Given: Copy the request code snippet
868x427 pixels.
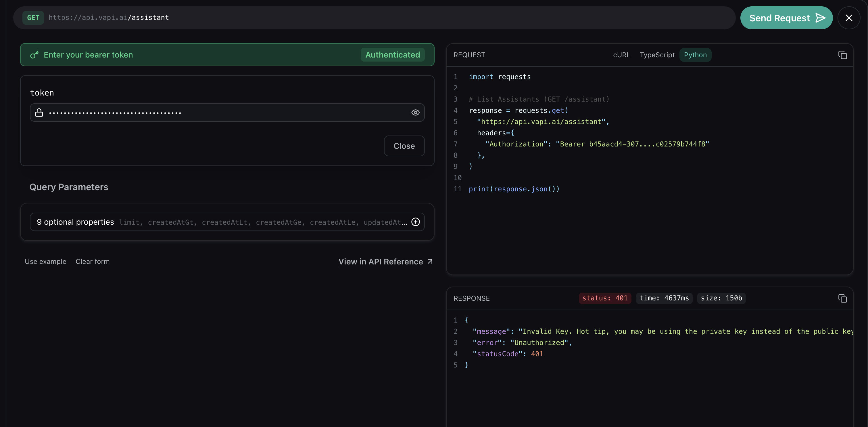Looking at the screenshot, I should (x=842, y=55).
